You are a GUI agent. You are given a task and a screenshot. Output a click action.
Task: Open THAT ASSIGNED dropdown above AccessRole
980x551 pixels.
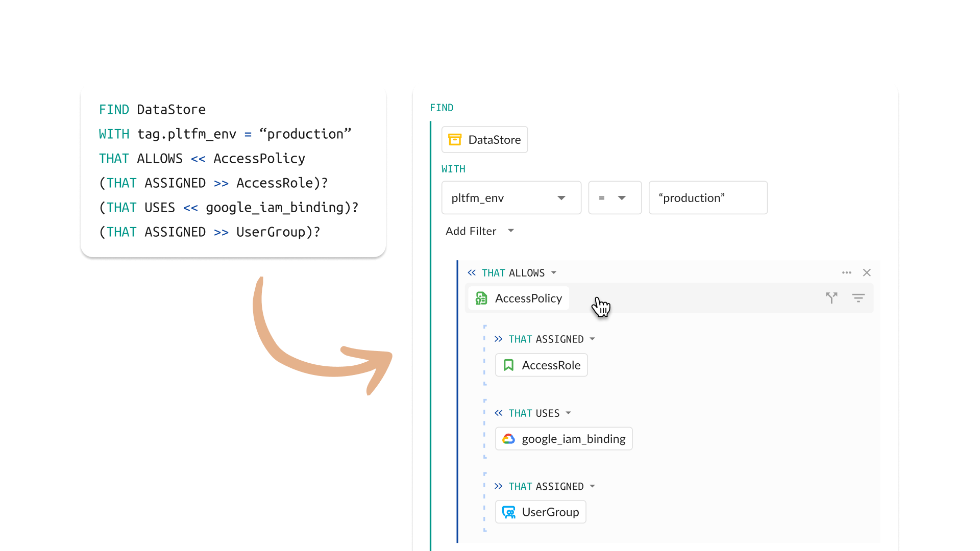pos(593,339)
